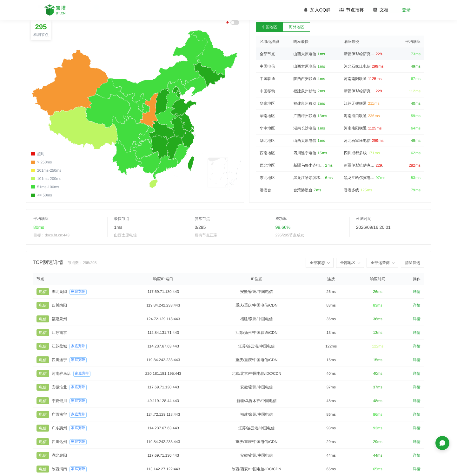Switch to the 海外地区 tab

296,27
